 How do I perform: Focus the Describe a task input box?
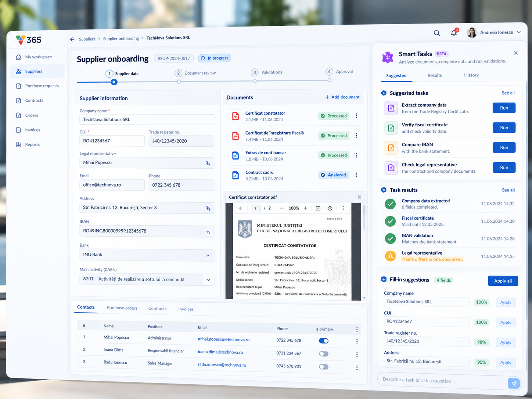443,381
